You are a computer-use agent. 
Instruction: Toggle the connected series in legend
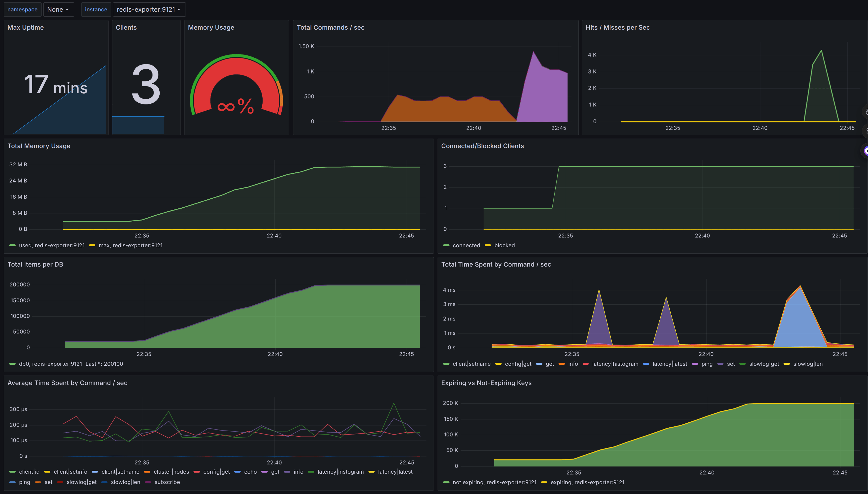coord(466,245)
